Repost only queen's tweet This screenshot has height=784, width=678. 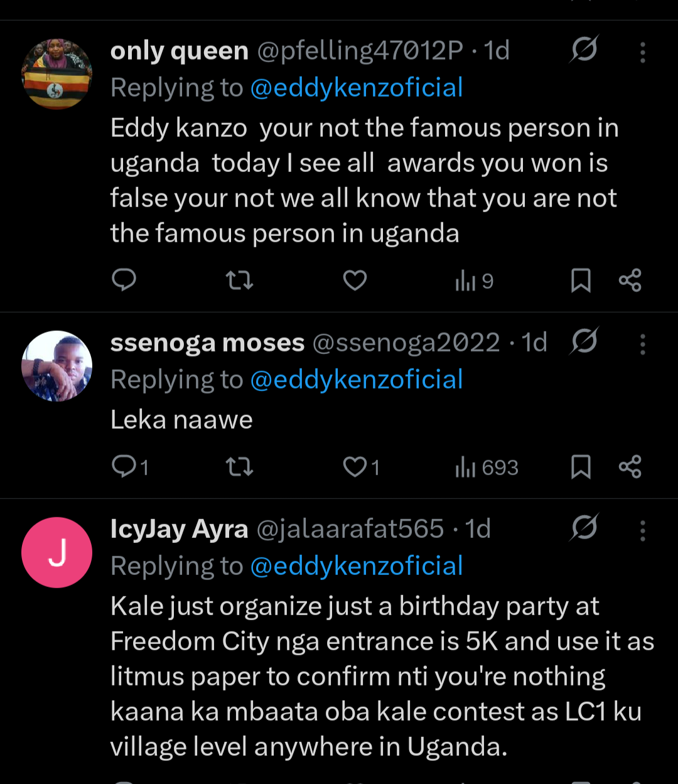[239, 280]
